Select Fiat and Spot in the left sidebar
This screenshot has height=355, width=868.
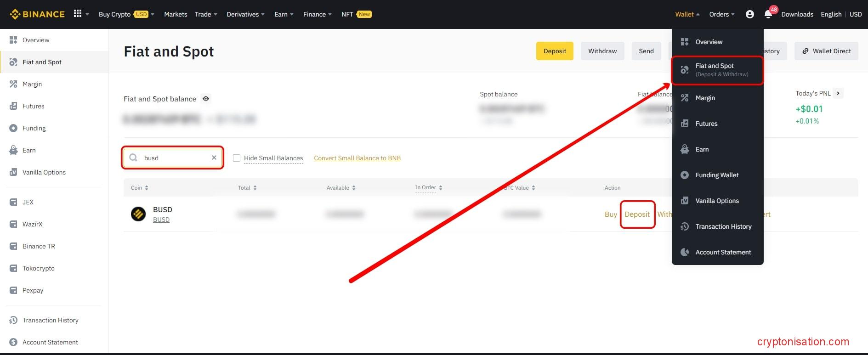coord(54,62)
